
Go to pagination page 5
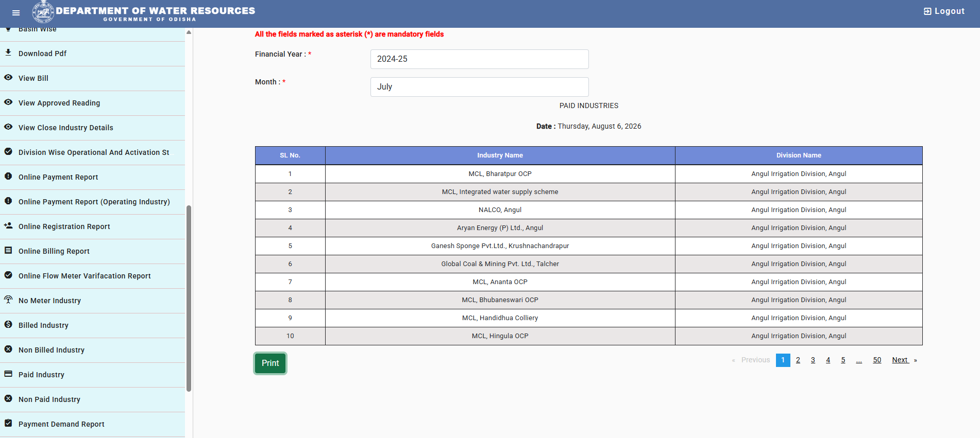click(x=843, y=360)
